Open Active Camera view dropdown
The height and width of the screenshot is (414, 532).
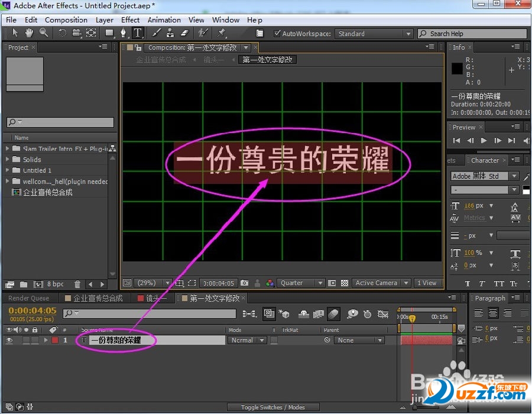(x=381, y=283)
